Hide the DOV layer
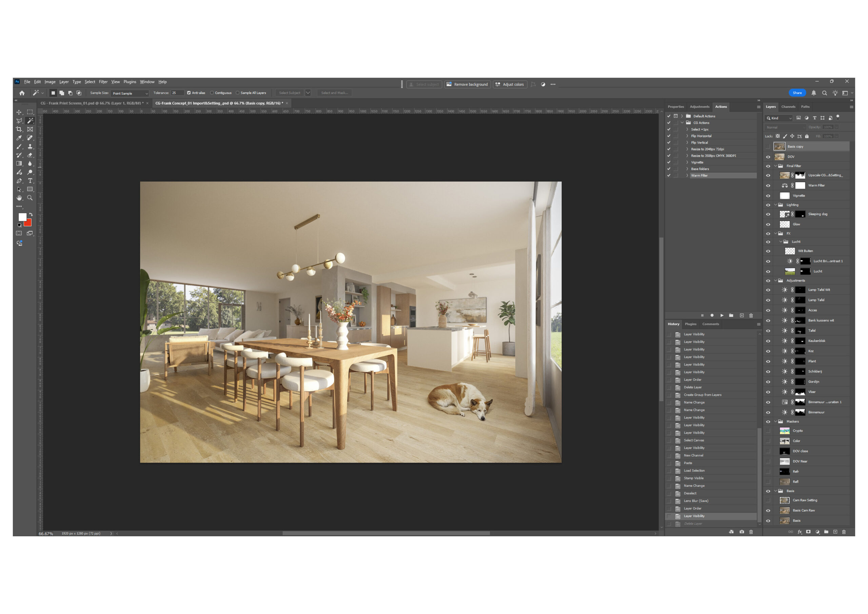The image size is (868, 614). pos(768,157)
